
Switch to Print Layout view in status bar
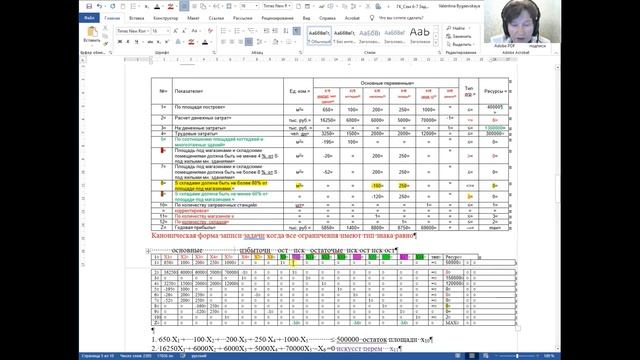click(x=472, y=356)
